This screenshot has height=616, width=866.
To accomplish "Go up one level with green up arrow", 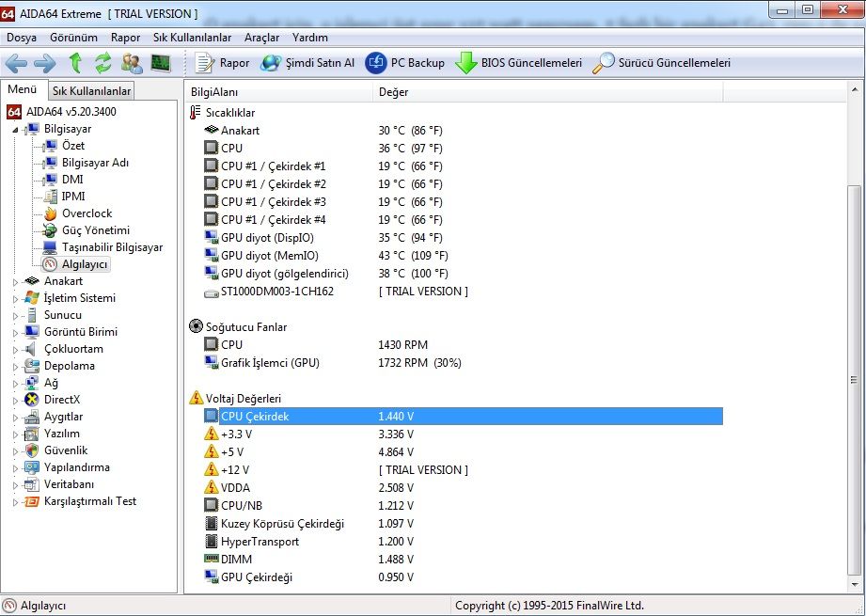I will 75,63.
